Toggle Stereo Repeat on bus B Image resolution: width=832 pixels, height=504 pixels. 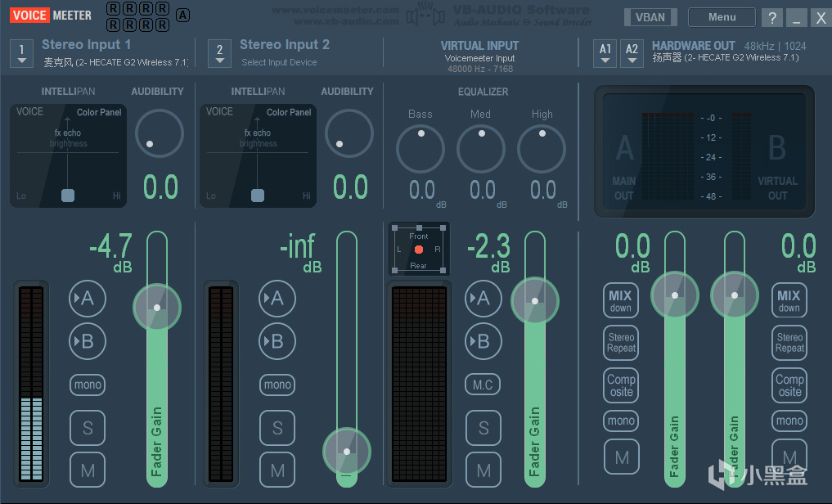pos(789,343)
